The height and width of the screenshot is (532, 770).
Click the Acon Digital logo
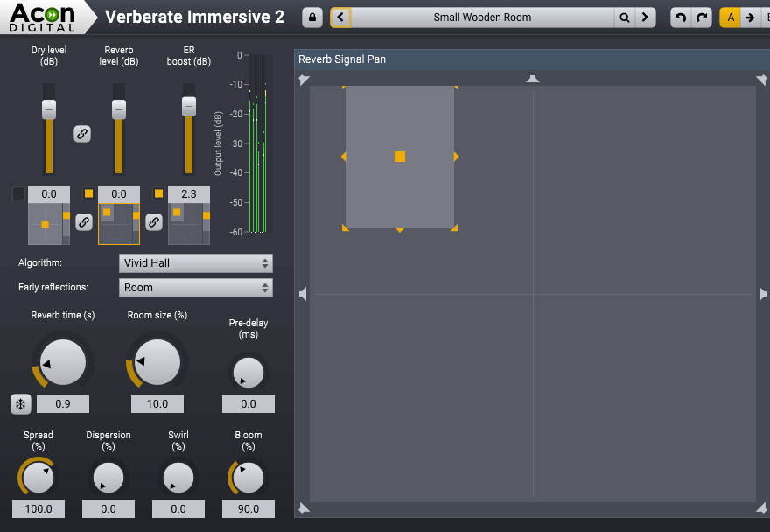pyautogui.click(x=42, y=17)
